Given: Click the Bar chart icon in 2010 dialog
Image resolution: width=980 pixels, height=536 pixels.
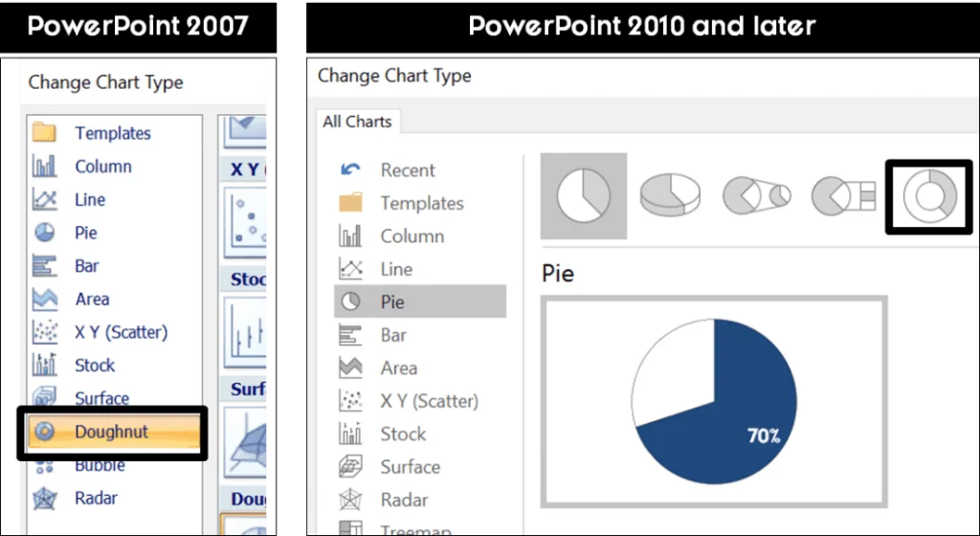Looking at the screenshot, I should [350, 335].
